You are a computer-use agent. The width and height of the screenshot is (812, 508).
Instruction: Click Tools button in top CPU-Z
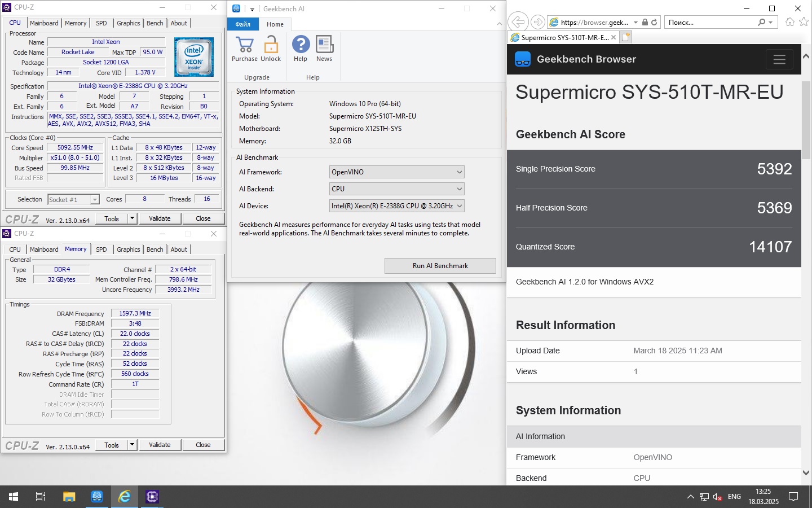pos(112,218)
